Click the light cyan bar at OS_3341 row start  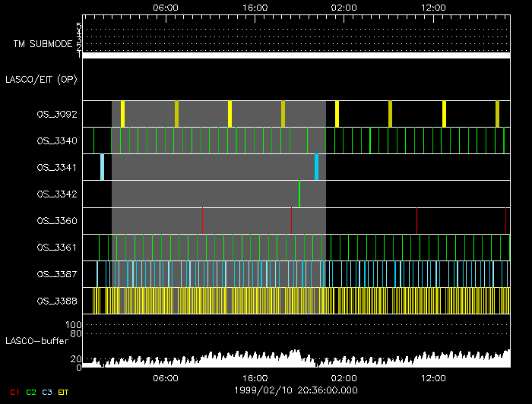pyautogui.click(x=102, y=167)
